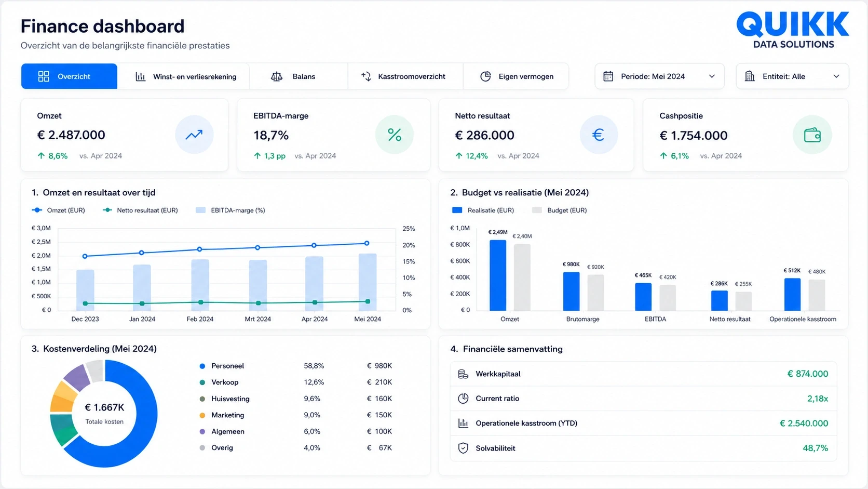Click the green up arrow next to 1,3 pp

click(x=257, y=156)
